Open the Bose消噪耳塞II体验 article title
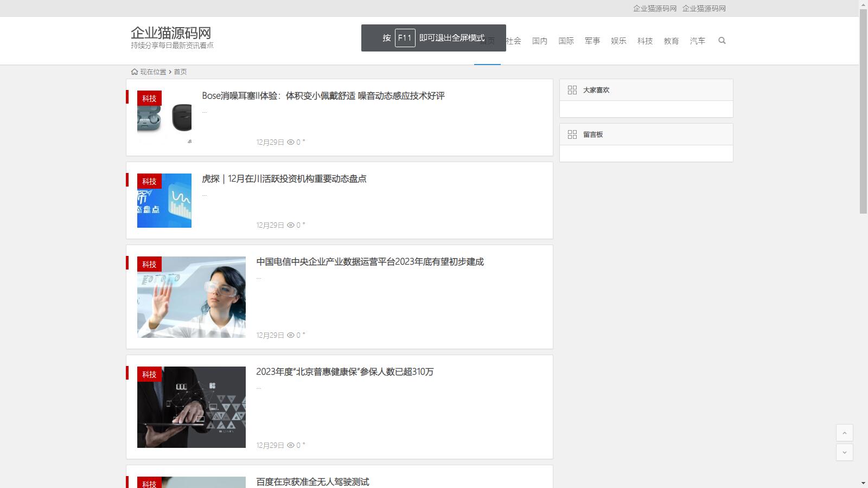 click(x=323, y=96)
